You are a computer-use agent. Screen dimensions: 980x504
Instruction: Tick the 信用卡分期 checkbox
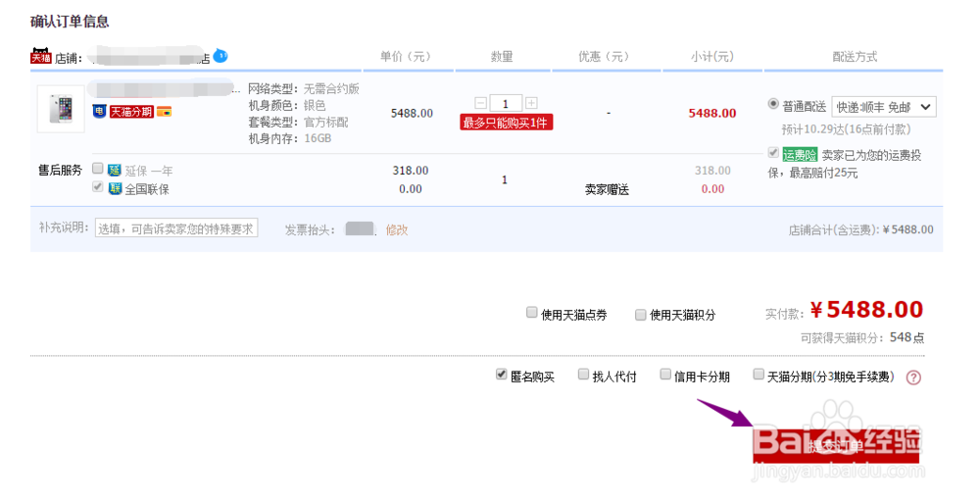[x=665, y=375]
